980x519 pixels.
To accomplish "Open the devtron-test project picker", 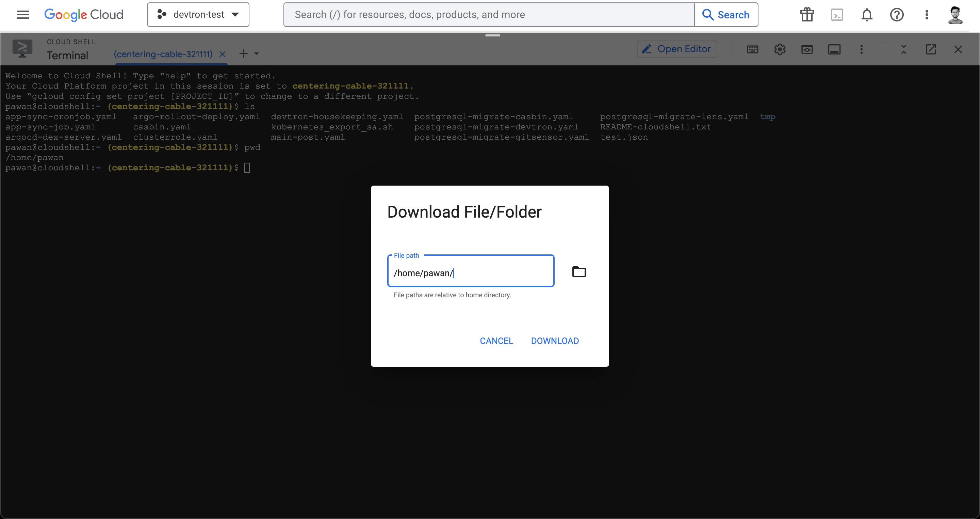I will (x=198, y=14).
